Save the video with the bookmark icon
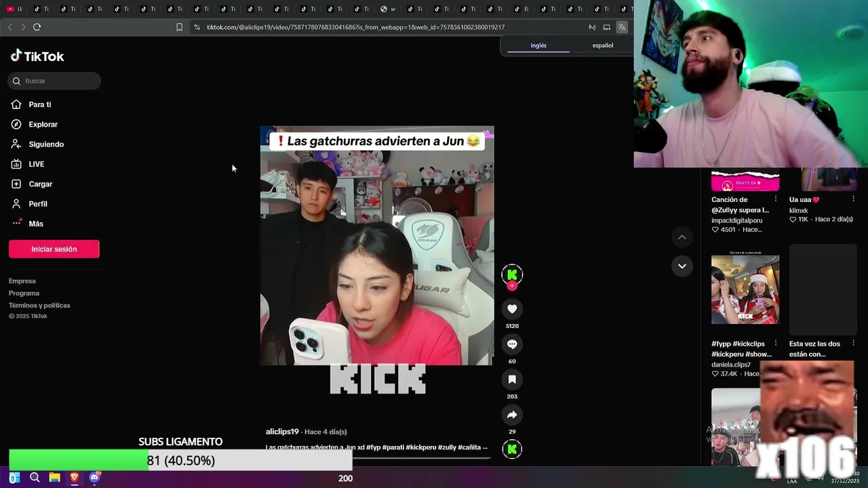868x488 pixels. (512, 380)
